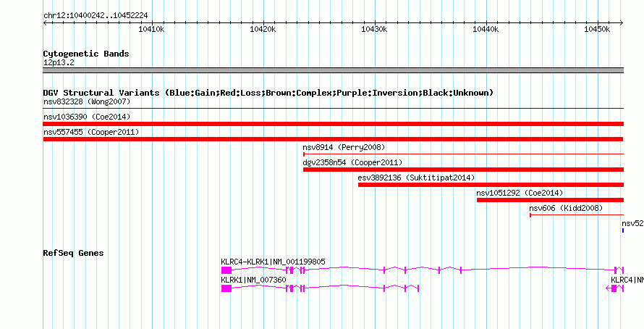Click the nsv1051292 (Coe2014) label
Image resolution: width=644 pixels, height=329 pixels.
[x=520, y=193]
